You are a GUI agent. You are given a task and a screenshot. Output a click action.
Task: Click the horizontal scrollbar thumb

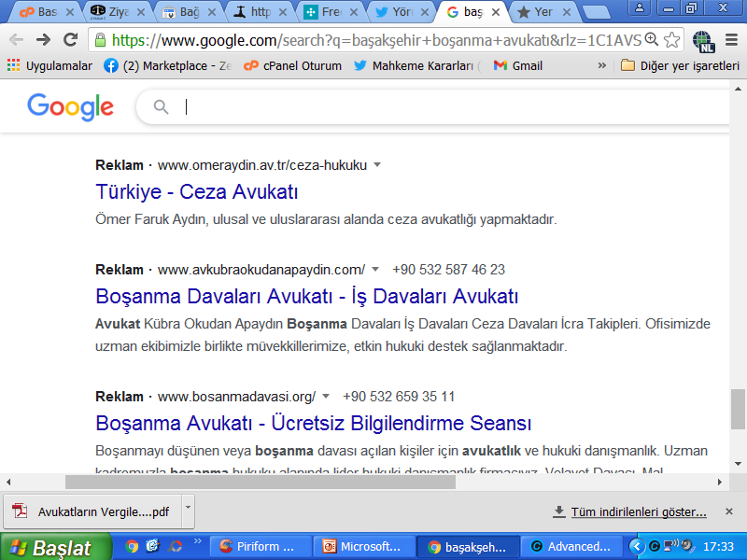point(261,482)
